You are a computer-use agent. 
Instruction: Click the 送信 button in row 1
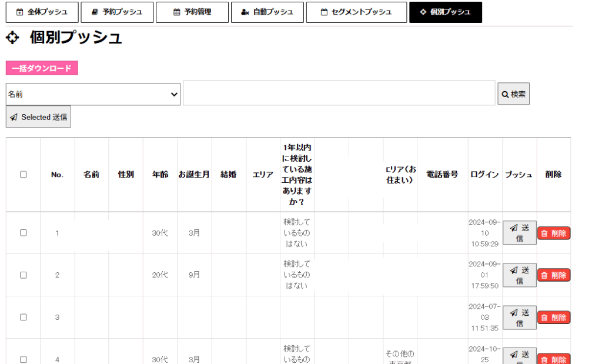[519, 233]
